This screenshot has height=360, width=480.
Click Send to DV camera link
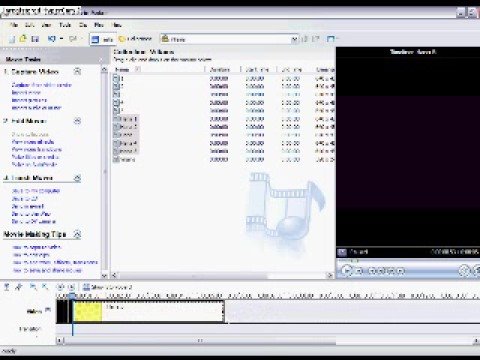point(33,222)
